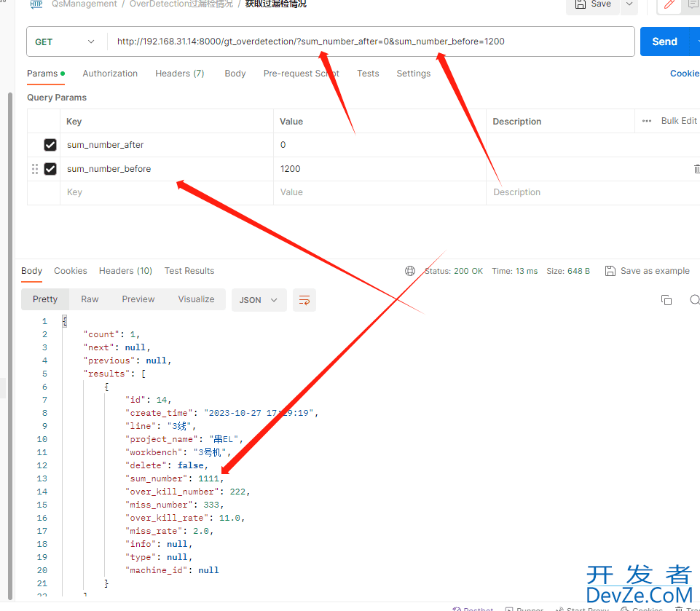Open the Cookies link beside the request tabs
Image resolution: width=700 pixels, height=611 pixels.
click(685, 74)
